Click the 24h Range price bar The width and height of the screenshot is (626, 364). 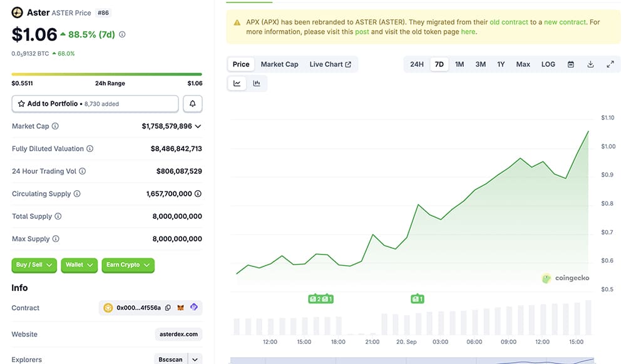coord(106,73)
